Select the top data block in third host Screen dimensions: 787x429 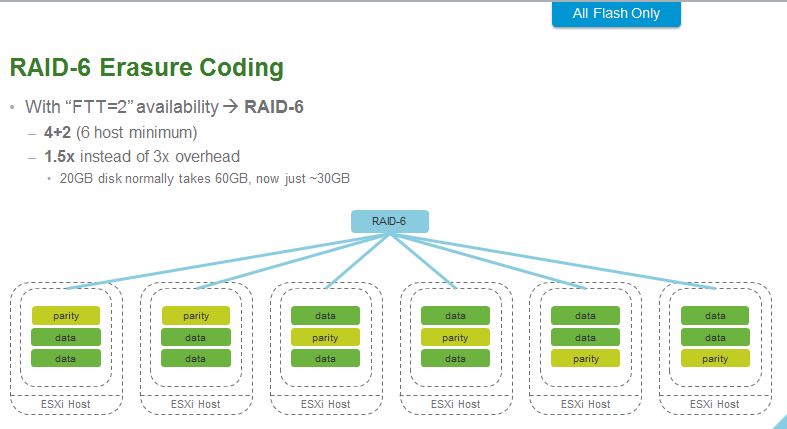325,316
